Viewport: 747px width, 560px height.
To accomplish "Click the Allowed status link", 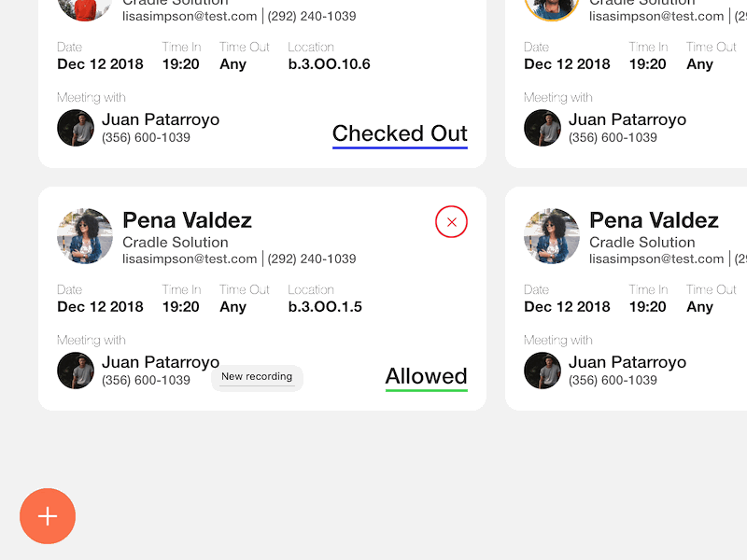I will coord(426,376).
